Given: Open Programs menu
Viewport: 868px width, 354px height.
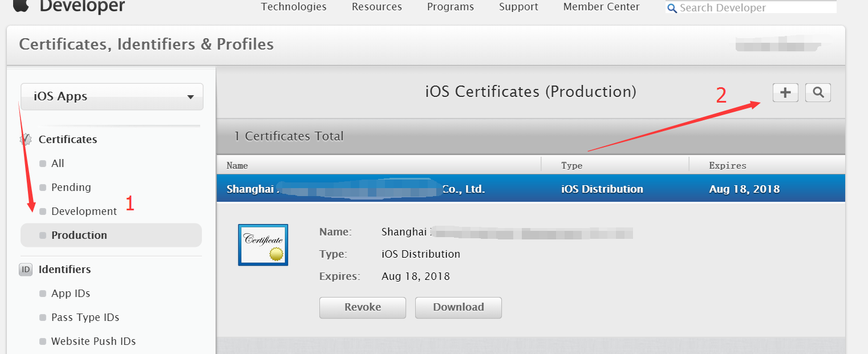Looking at the screenshot, I should point(451,7).
